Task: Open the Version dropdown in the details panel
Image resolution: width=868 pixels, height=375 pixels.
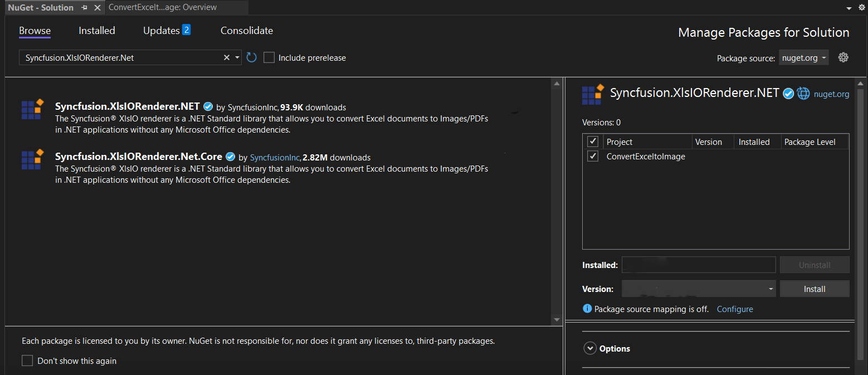Action: [771, 289]
